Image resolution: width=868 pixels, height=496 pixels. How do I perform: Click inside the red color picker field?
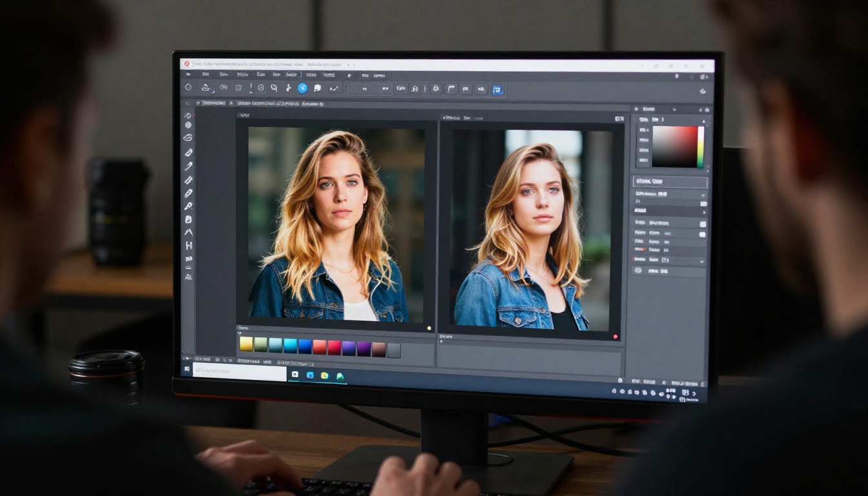tap(674, 147)
